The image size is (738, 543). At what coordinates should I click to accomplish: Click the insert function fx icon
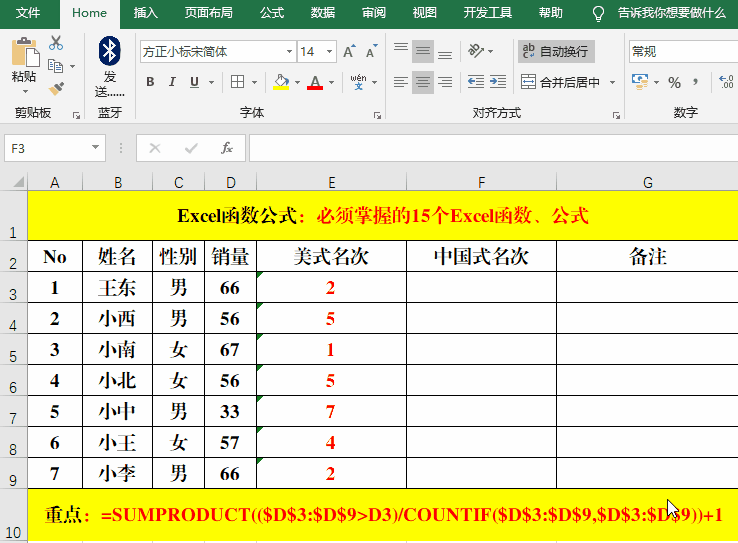(227, 148)
